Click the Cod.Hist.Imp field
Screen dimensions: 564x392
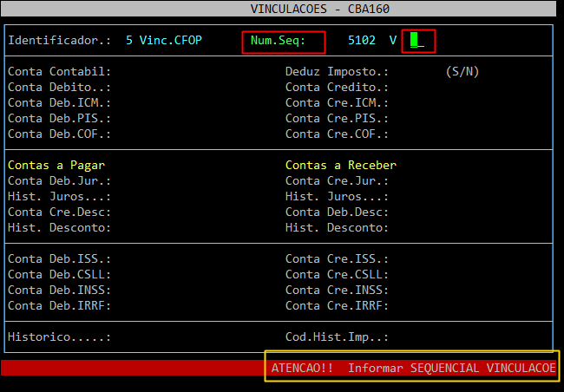pos(451,336)
